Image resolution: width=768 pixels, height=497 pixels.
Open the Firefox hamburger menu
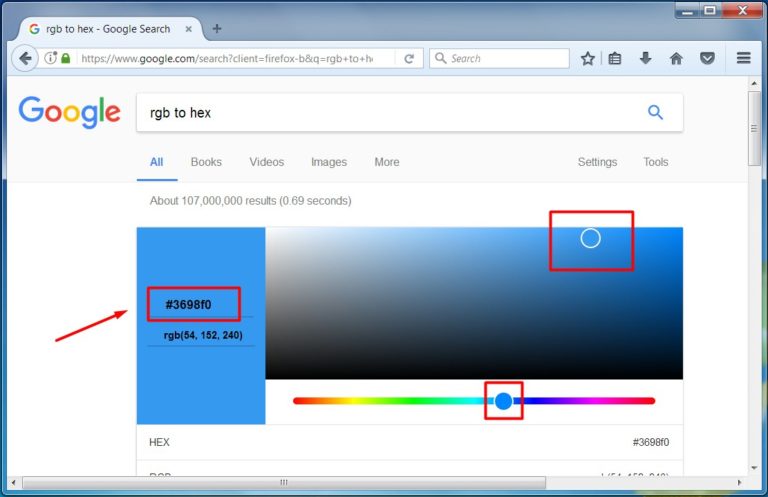[x=744, y=58]
